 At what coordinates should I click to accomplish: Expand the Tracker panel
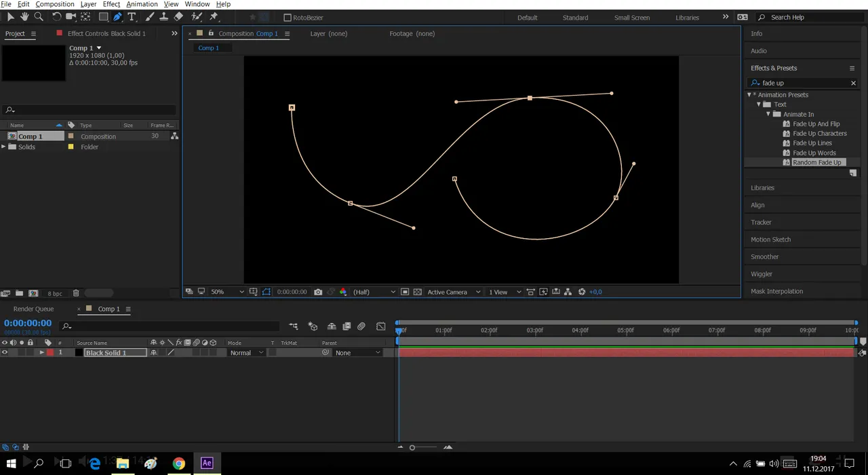761,222
